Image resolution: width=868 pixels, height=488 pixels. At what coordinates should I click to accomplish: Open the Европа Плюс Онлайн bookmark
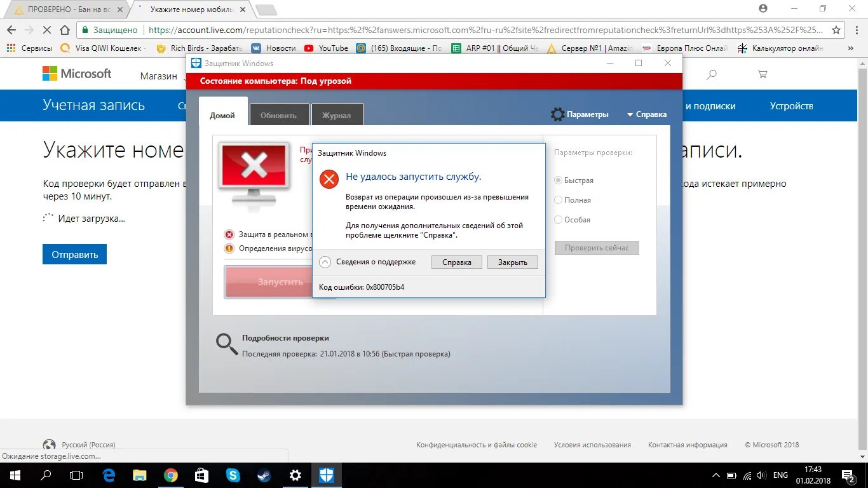[x=685, y=48]
